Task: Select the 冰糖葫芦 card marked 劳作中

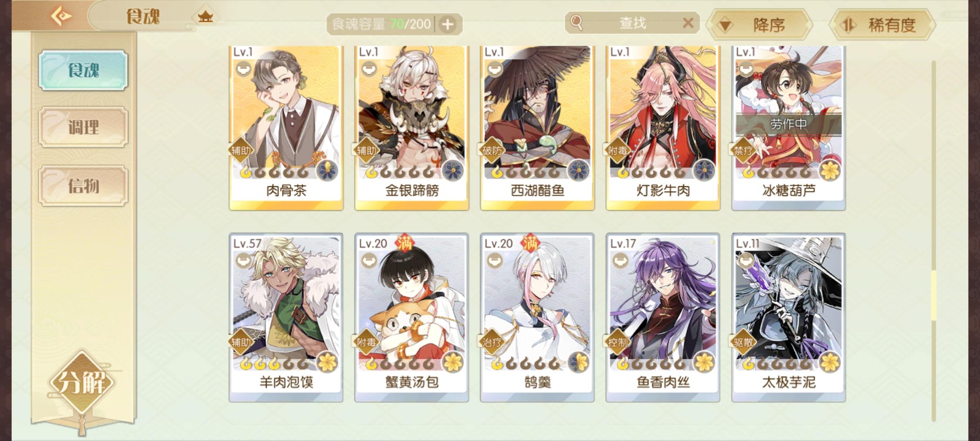Action: (x=788, y=128)
